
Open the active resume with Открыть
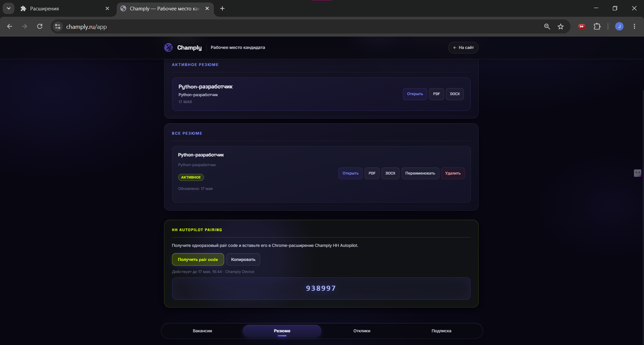[x=415, y=94]
